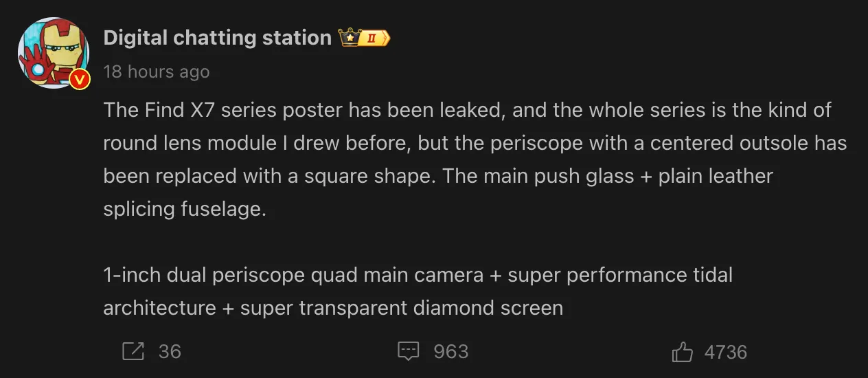The height and width of the screenshot is (378, 868).
Task: Click the "1-inch dual periscope" text
Action: click(x=204, y=275)
